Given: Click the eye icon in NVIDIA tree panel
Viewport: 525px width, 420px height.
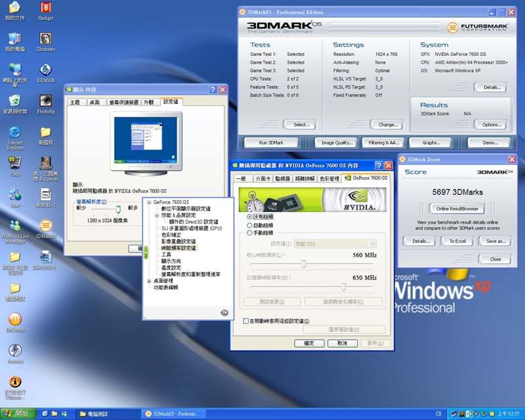Looking at the screenshot, I should pos(224,312).
